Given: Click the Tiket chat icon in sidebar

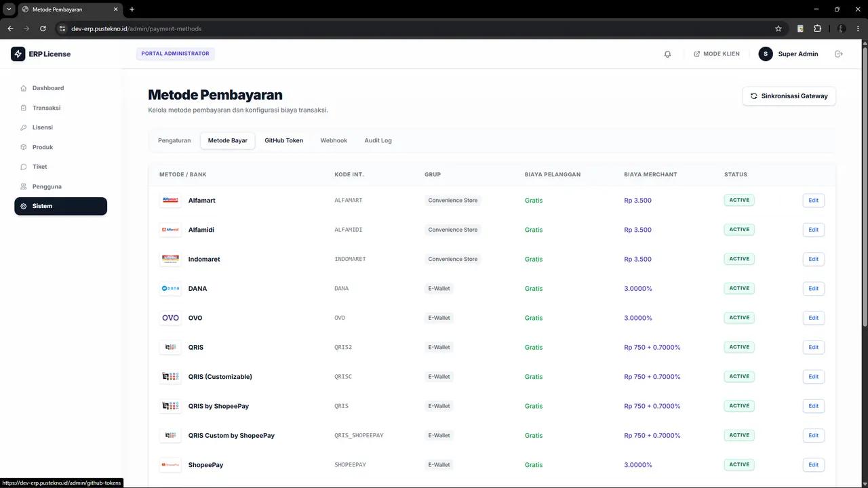Looking at the screenshot, I should coord(24,167).
